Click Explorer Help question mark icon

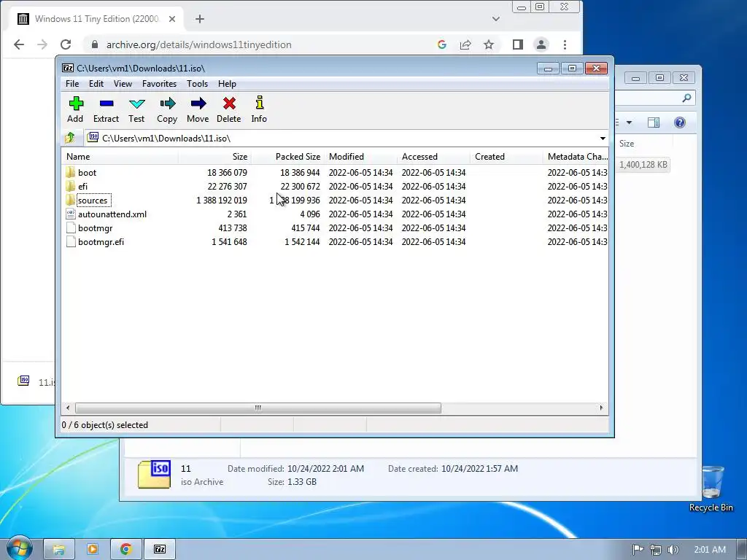coord(680,122)
